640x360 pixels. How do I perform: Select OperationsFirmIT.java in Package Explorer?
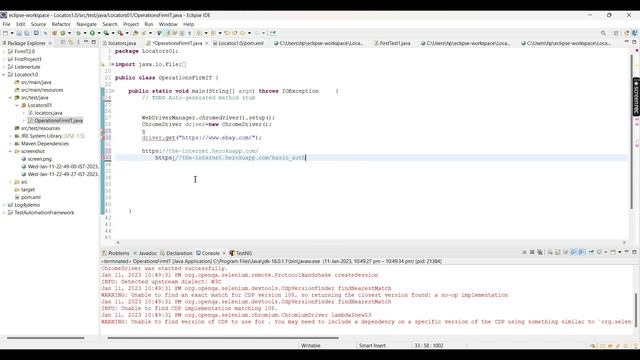click(x=56, y=121)
